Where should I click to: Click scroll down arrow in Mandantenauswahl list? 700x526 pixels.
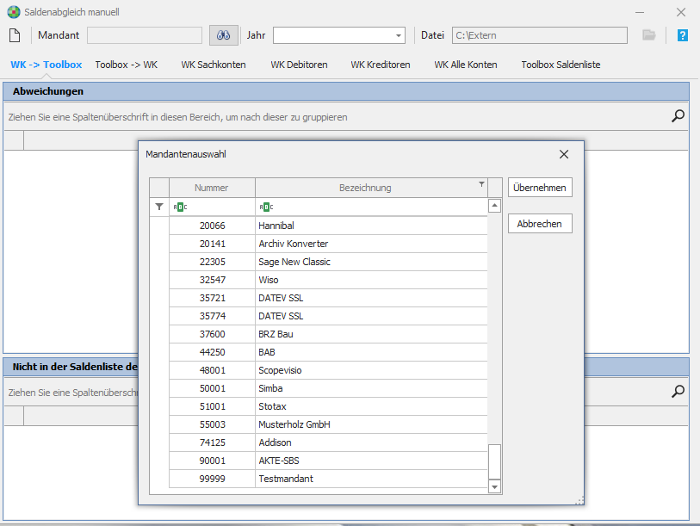pyautogui.click(x=494, y=486)
